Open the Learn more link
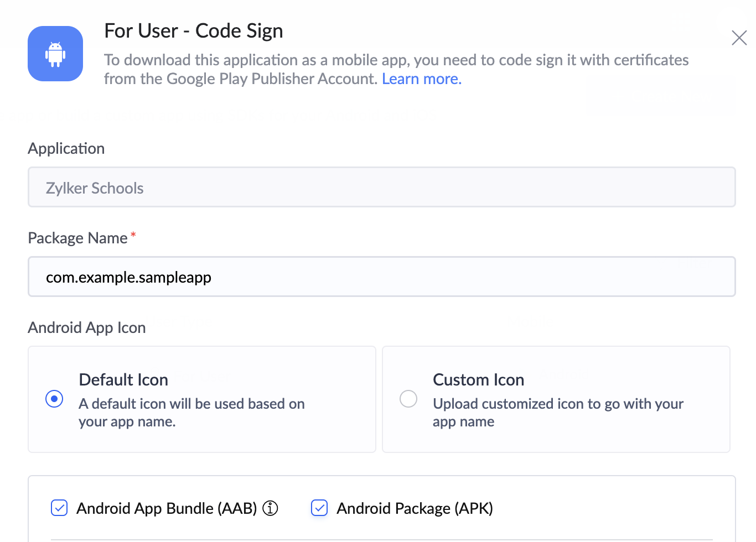 coord(421,79)
